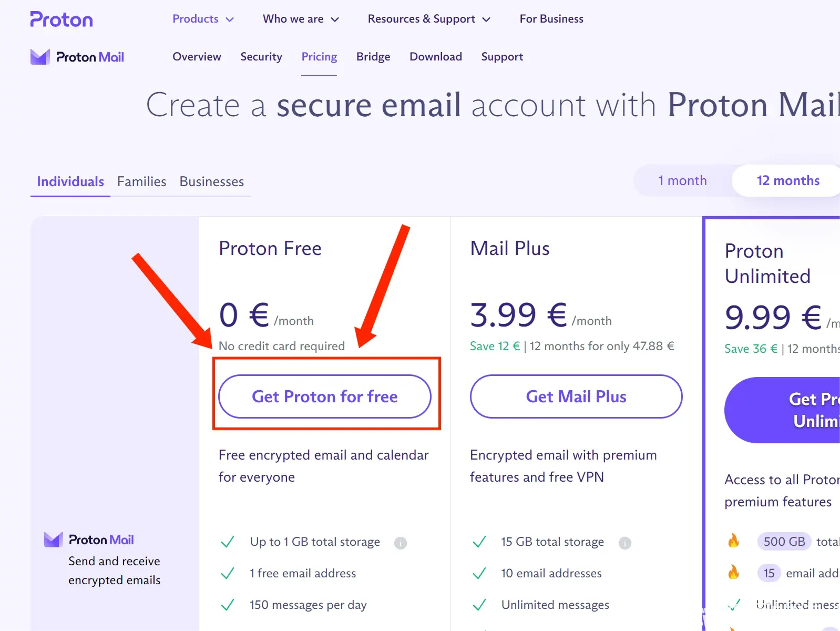The image size is (840, 631).
Task: Open the Businesses plans tab
Action: [211, 181]
